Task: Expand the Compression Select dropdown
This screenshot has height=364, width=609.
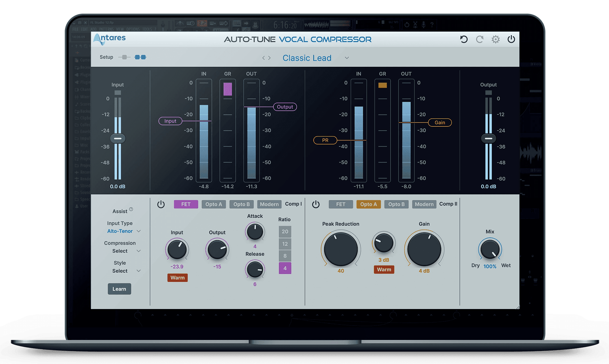Action: tap(126, 251)
